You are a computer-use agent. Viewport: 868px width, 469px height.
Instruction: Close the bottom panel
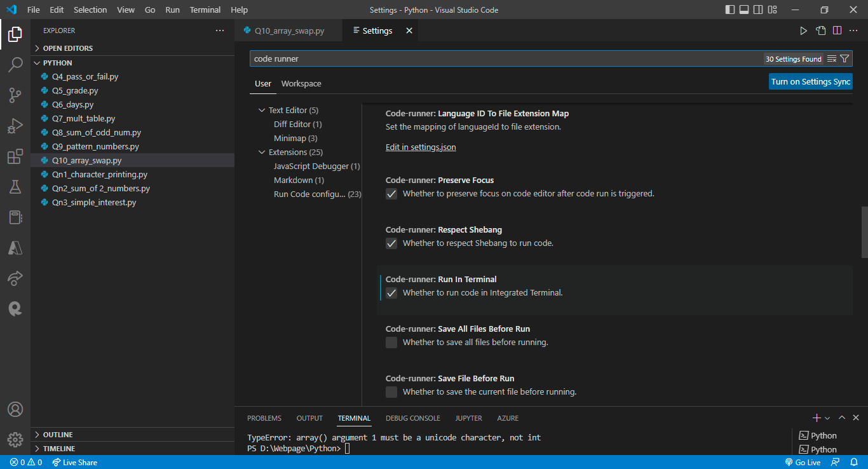(x=856, y=418)
